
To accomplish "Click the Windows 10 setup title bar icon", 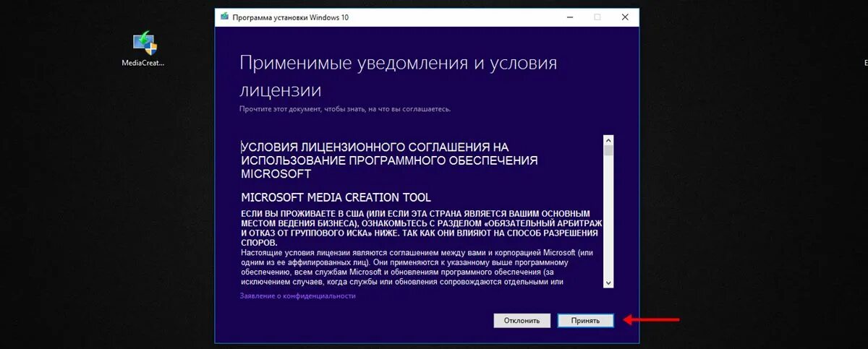I will coord(224,17).
